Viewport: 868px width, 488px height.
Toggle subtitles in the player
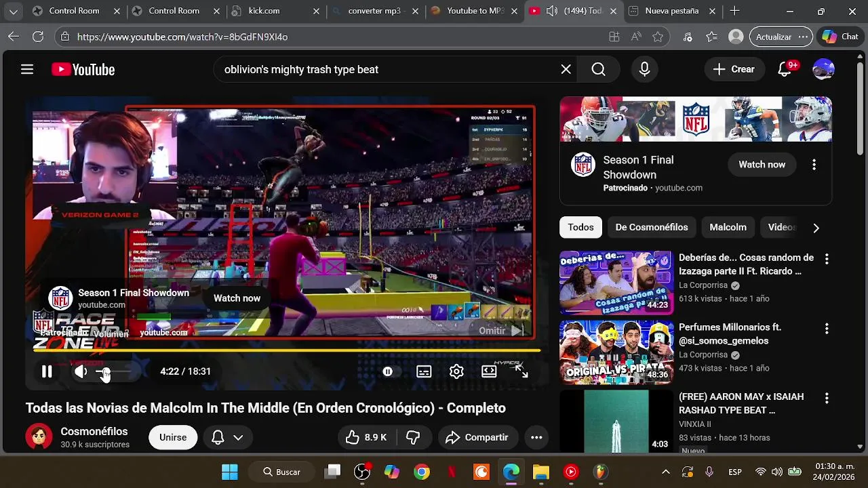(424, 371)
